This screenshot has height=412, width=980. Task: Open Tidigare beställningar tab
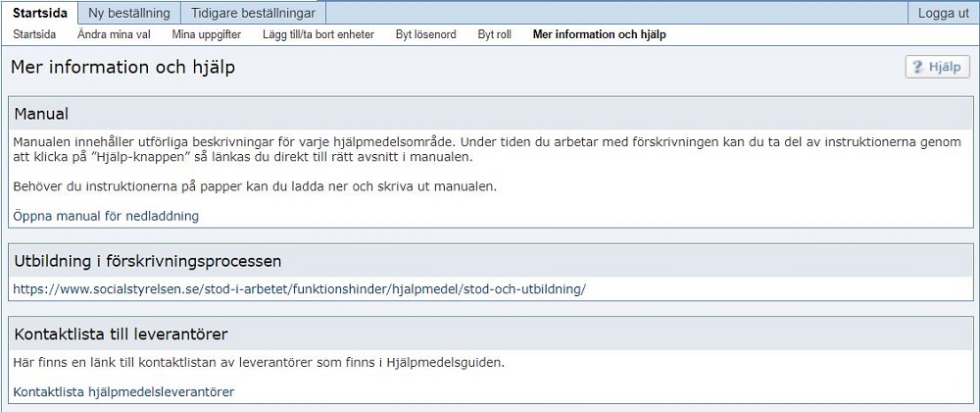[x=253, y=13]
